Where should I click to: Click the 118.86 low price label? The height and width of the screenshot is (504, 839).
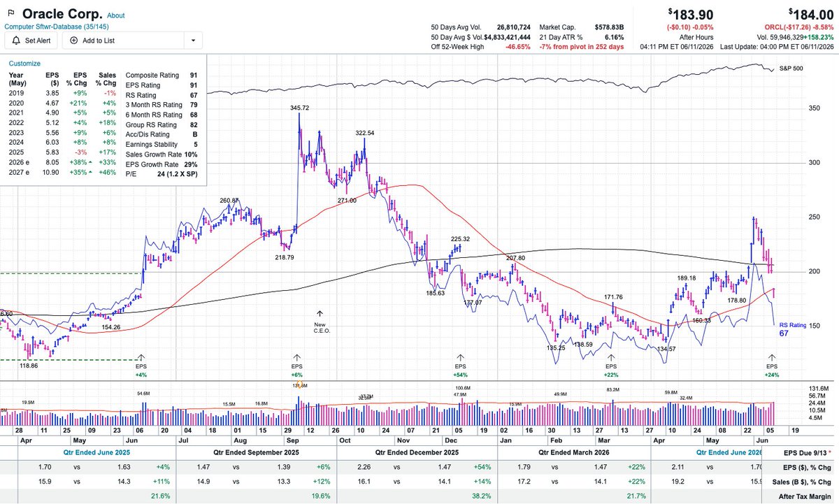(x=29, y=366)
